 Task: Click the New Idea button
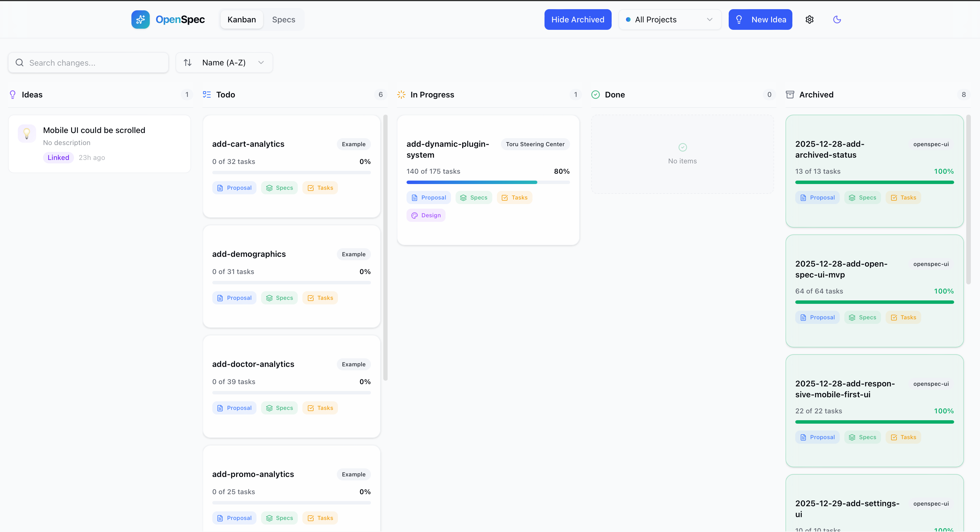pyautogui.click(x=760, y=19)
